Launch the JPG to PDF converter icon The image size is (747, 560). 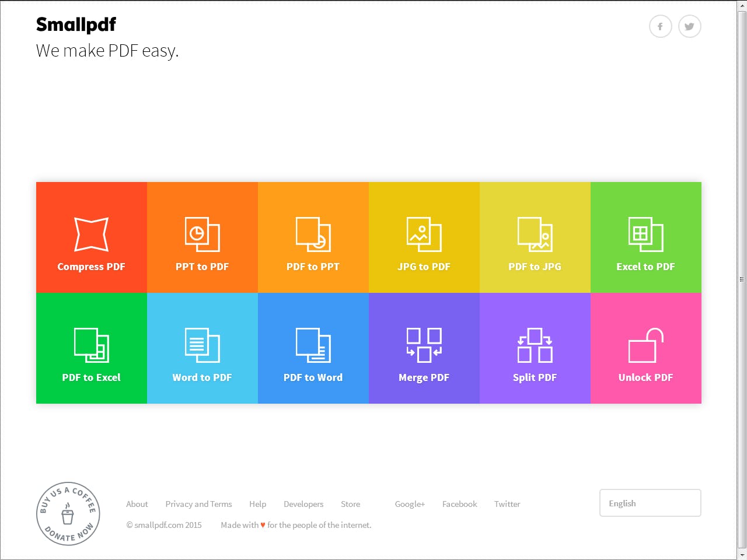click(x=424, y=234)
